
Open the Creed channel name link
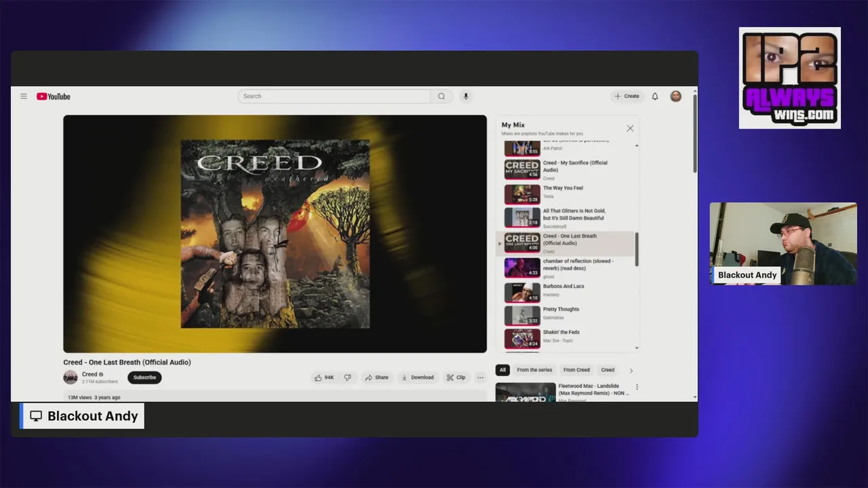(x=90, y=374)
